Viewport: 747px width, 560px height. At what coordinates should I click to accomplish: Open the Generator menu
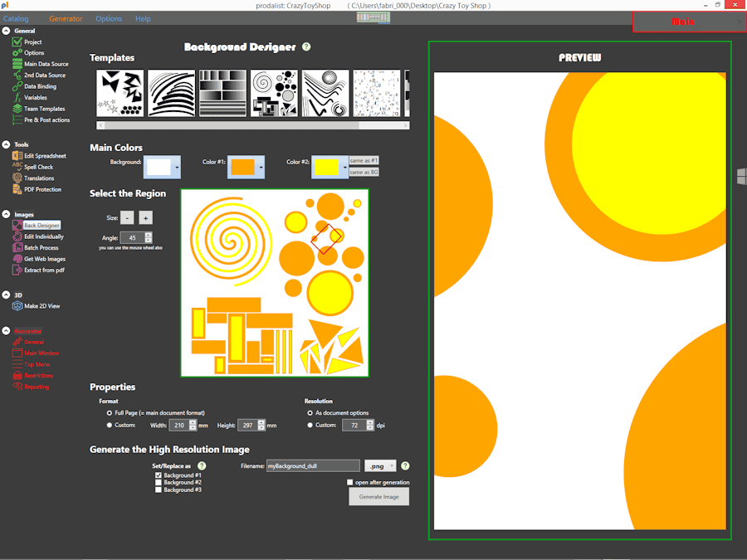(x=66, y=18)
